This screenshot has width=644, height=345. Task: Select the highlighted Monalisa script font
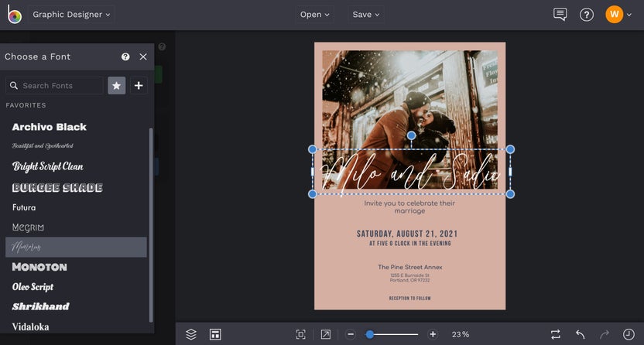(x=76, y=247)
